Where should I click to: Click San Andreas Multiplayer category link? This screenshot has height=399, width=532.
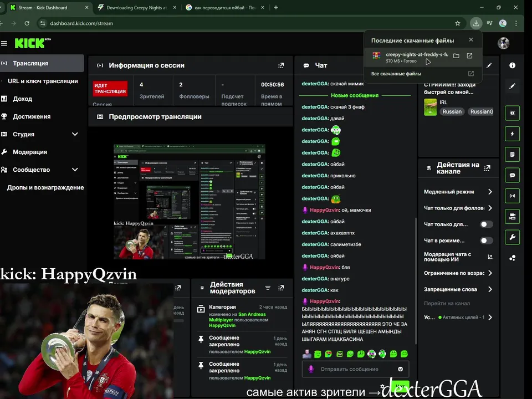[x=238, y=317]
